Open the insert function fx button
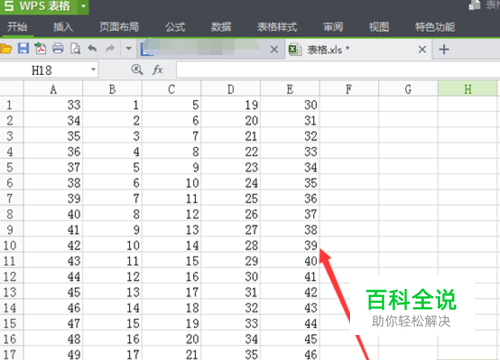The height and width of the screenshot is (360, 500). tap(158, 70)
